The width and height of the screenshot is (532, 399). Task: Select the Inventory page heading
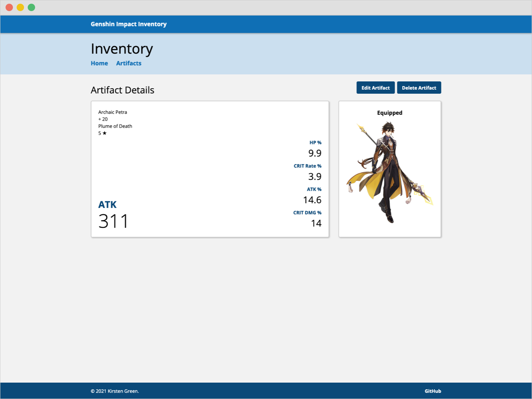click(122, 49)
